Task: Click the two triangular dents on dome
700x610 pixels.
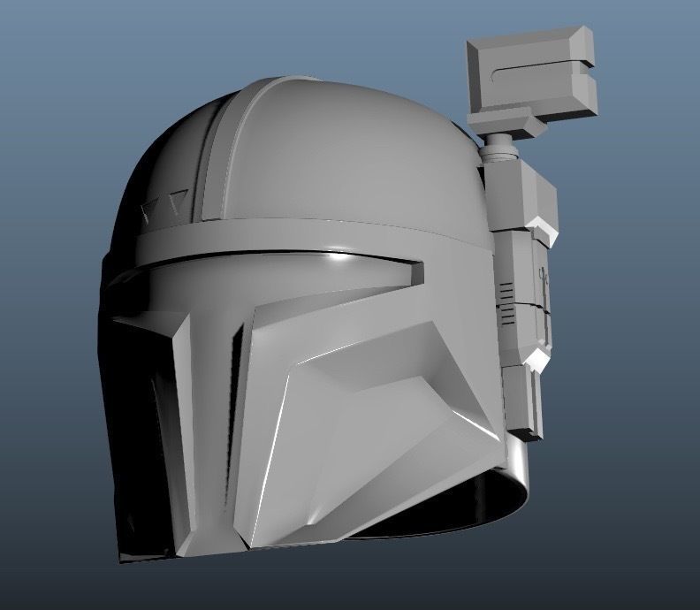Action: 164,204
